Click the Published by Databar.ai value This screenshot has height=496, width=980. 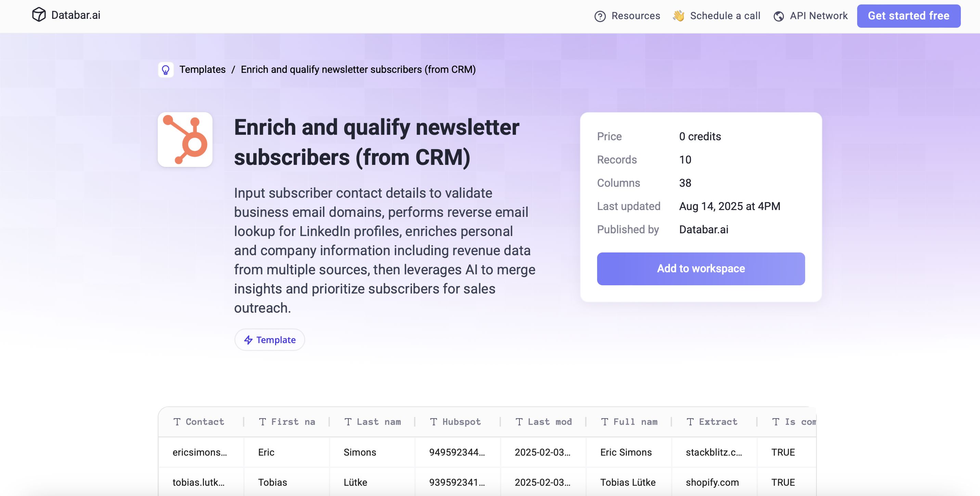coord(704,230)
